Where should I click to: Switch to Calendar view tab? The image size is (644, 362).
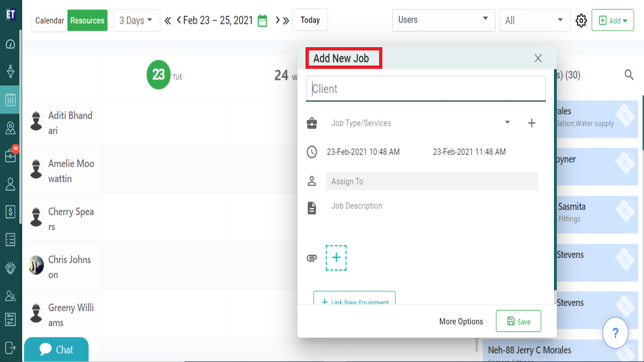point(50,20)
